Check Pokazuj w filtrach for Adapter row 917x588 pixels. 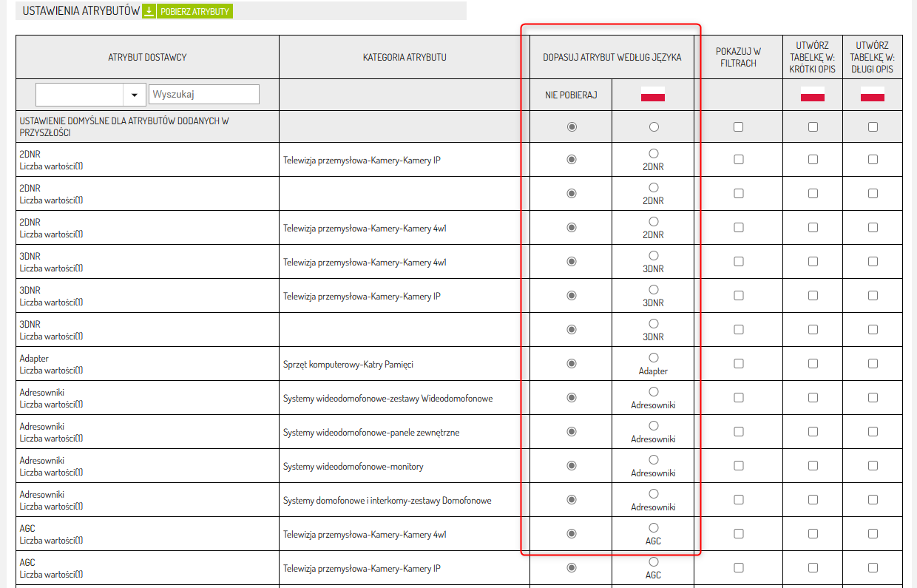point(738,364)
